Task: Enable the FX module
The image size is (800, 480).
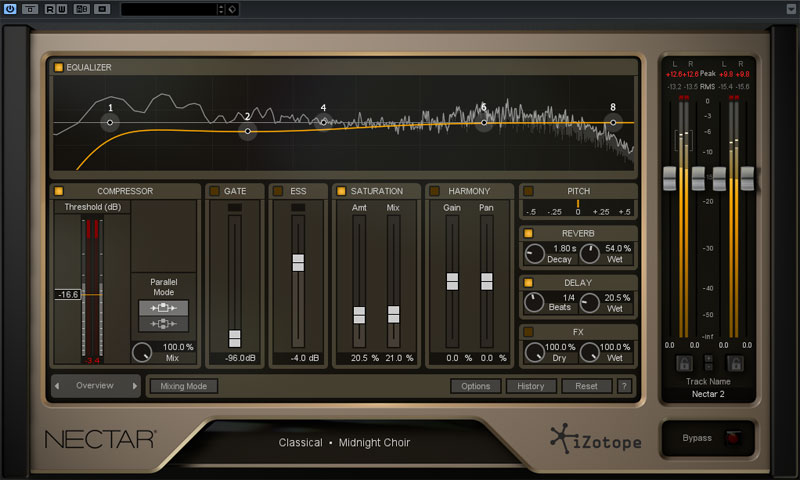Action: pyautogui.click(x=529, y=332)
